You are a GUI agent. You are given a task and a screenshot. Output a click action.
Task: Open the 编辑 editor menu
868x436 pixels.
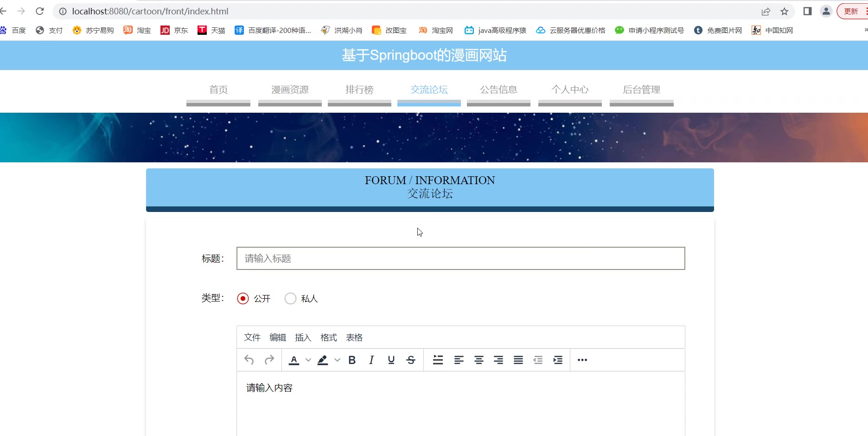pos(278,338)
